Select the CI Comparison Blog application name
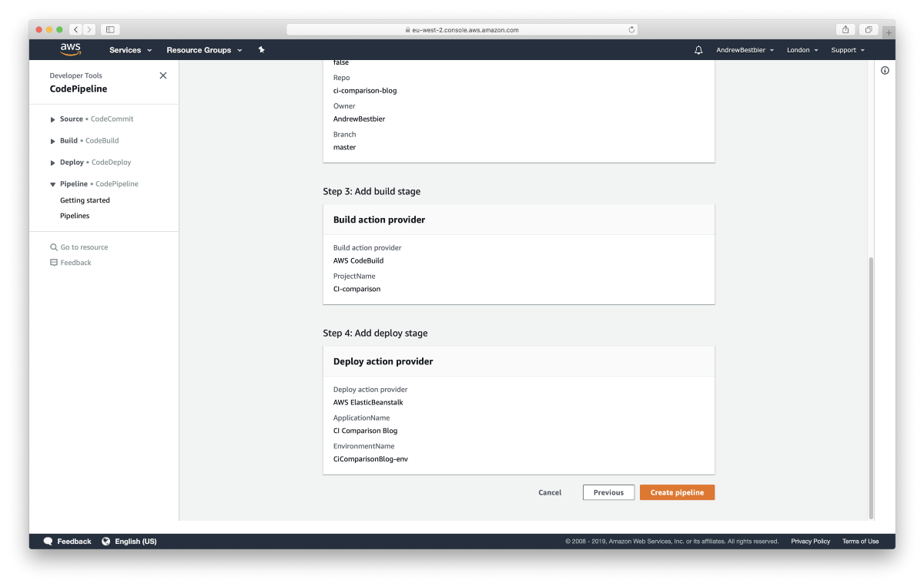Viewport: 924px width, 587px height. (366, 431)
